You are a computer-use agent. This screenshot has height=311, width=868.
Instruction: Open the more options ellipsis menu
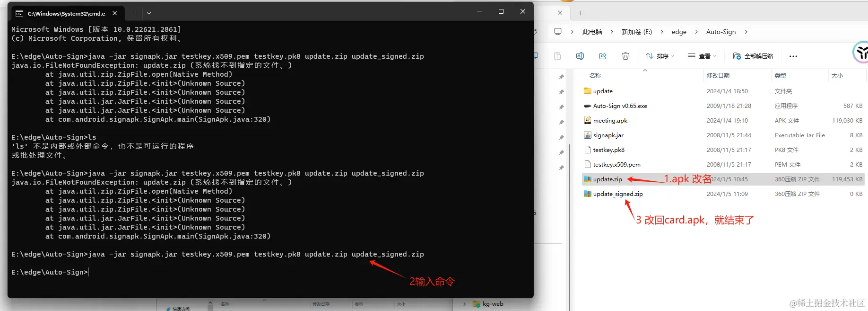[x=793, y=56]
